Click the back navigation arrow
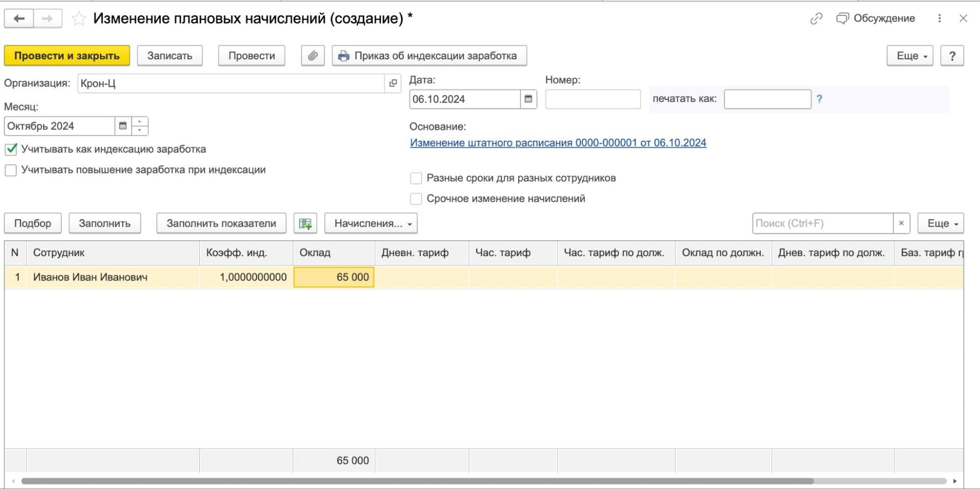Viewport: 980px width, 489px height. click(19, 19)
